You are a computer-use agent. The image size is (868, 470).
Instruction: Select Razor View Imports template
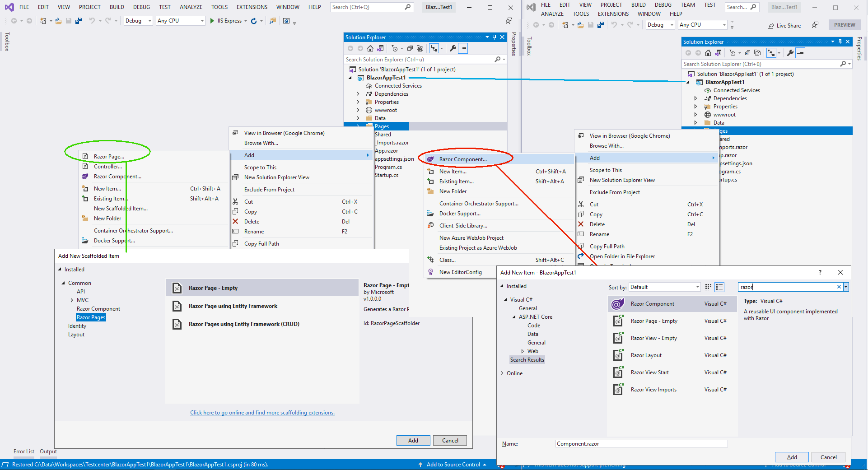pos(672,390)
